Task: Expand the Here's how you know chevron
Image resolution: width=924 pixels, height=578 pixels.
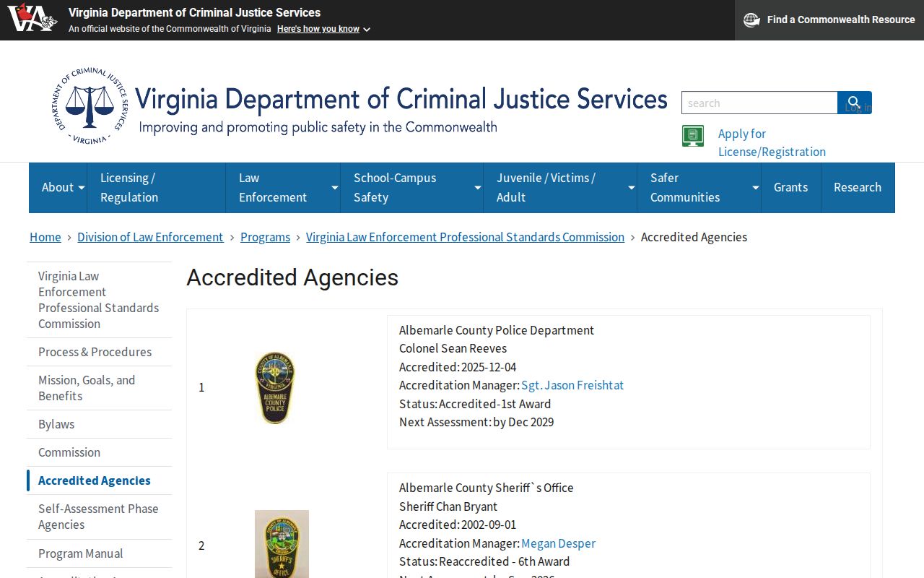Action: (x=367, y=30)
